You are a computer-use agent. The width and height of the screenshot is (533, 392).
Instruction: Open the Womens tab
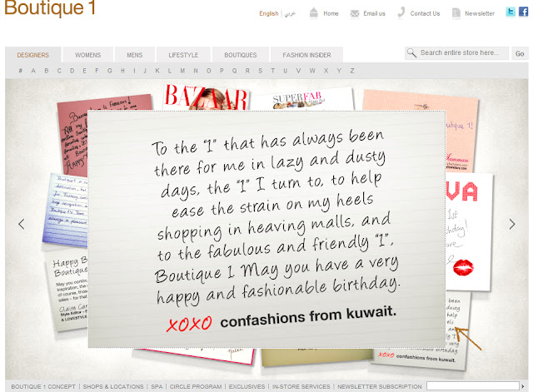point(87,55)
